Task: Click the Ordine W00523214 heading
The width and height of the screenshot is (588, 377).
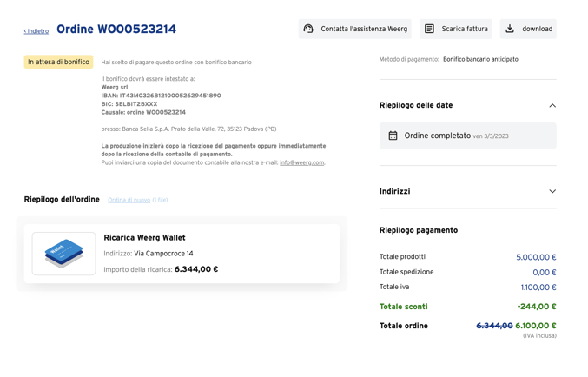Action: click(x=116, y=29)
